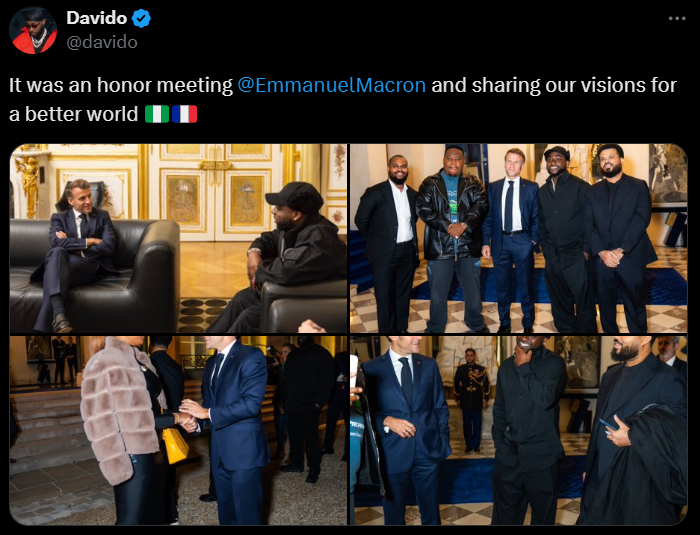Open the three-dot more options menu

pos(677,19)
